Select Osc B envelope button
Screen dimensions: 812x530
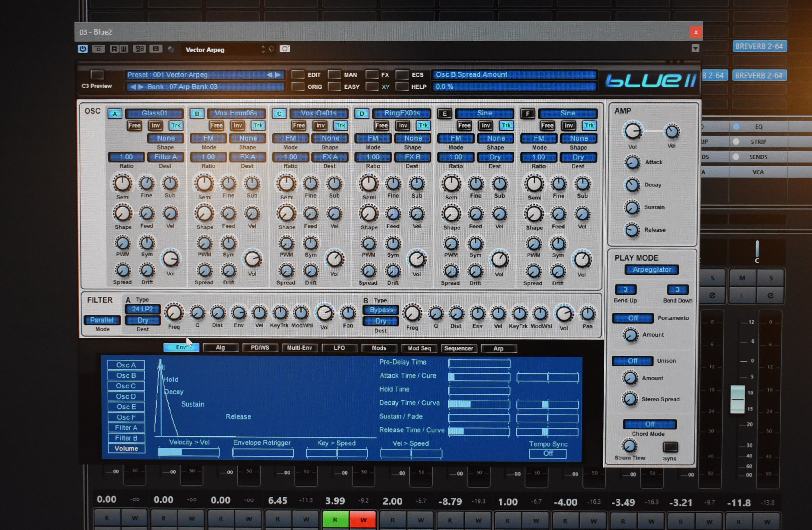pyautogui.click(x=126, y=375)
